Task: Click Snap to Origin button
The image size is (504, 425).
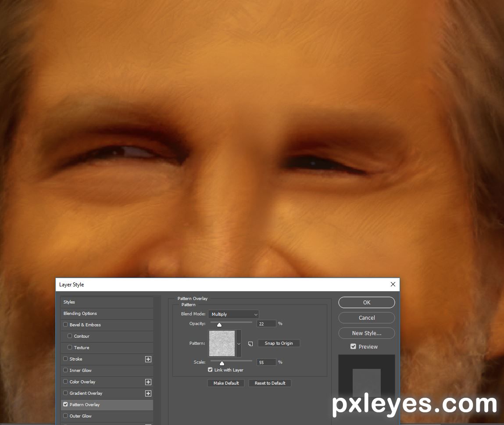Action: (279, 343)
